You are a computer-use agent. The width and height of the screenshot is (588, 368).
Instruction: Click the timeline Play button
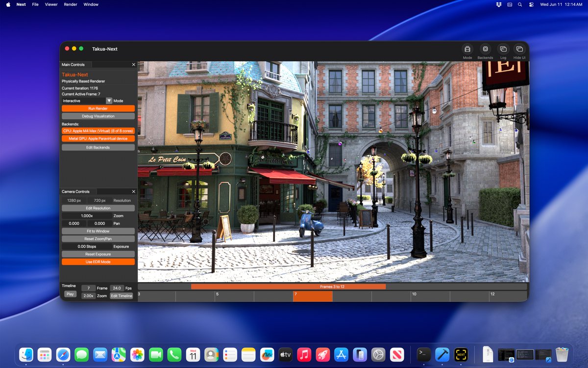[70, 294]
